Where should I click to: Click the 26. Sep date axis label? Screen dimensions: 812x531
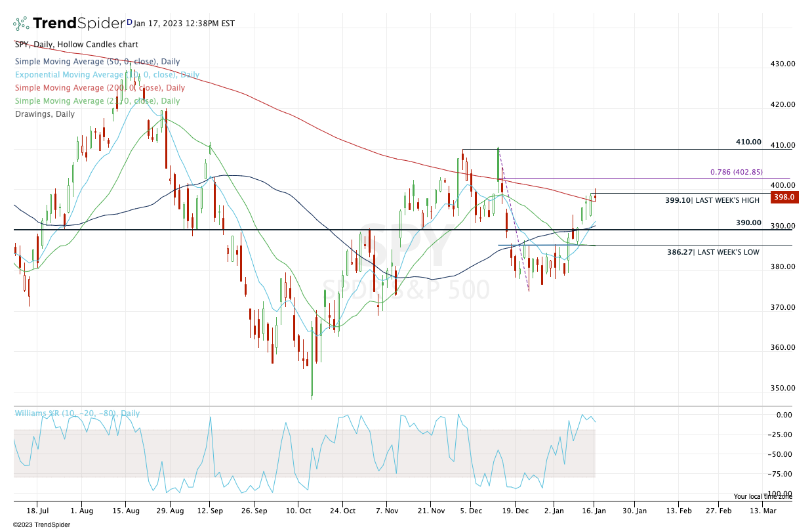pyautogui.click(x=254, y=510)
